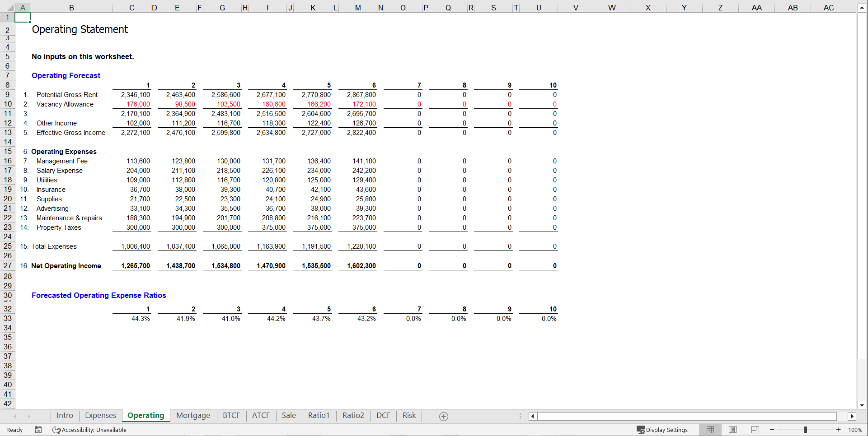Zoom out using the minus button
The image size is (868, 436).
pyautogui.click(x=771, y=430)
